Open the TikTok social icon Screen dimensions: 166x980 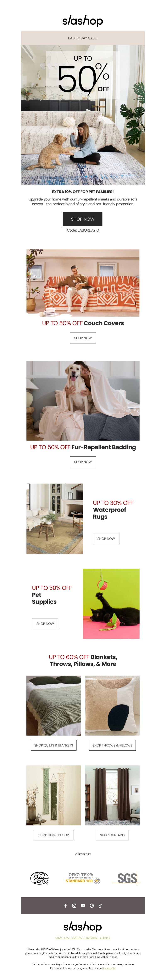pyautogui.click(x=100, y=905)
